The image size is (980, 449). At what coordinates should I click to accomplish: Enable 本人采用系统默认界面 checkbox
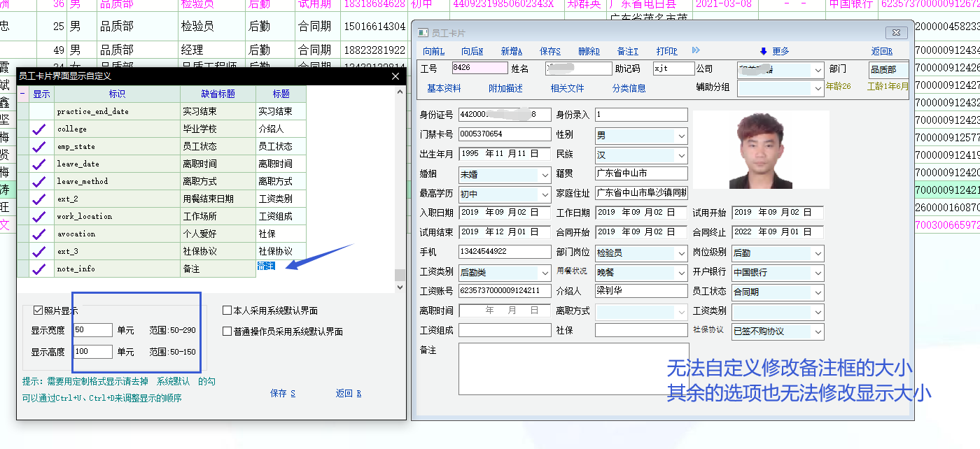pos(227,311)
